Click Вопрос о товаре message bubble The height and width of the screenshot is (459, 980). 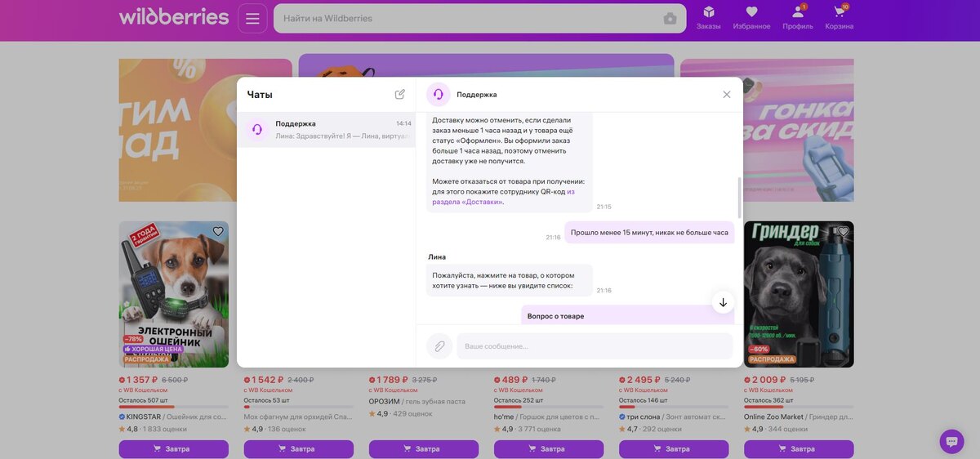point(628,315)
